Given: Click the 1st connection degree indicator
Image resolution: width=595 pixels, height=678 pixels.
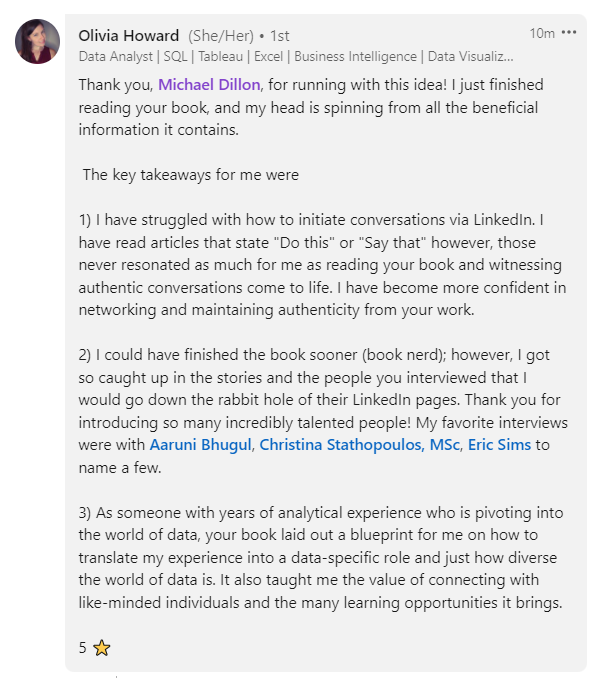Looking at the screenshot, I should pyautogui.click(x=280, y=36).
